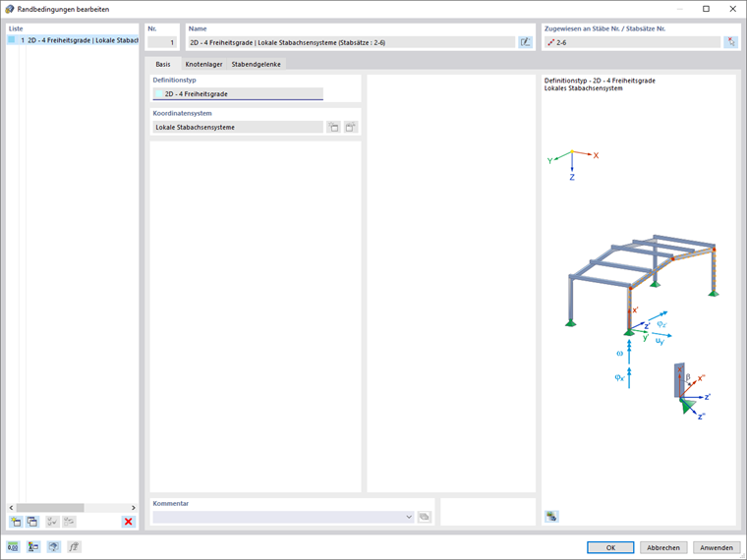Open units and decimals icon at bottom
The width and height of the screenshot is (747, 560).
coord(13,546)
